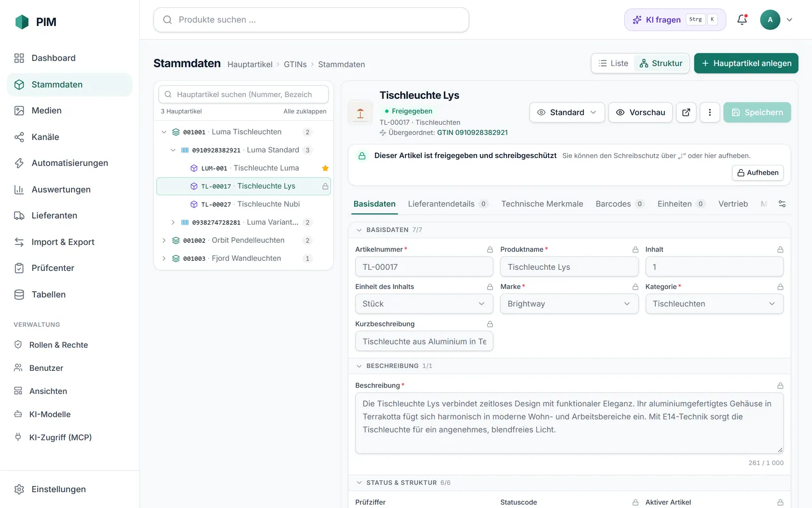This screenshot has width=812, height=508.
Task: Switch to Liste view
Action: [x=614, y=63]
